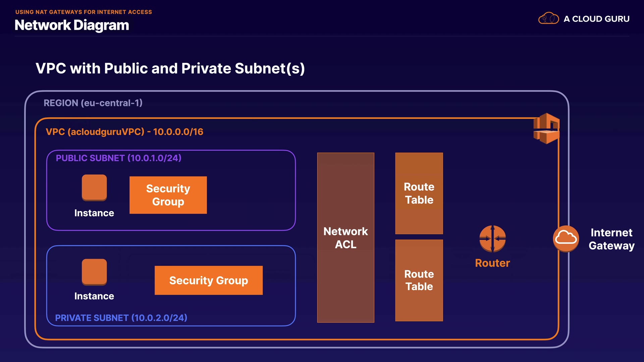Click the VPC with Public and Private heading

click(x=170, y=68)
